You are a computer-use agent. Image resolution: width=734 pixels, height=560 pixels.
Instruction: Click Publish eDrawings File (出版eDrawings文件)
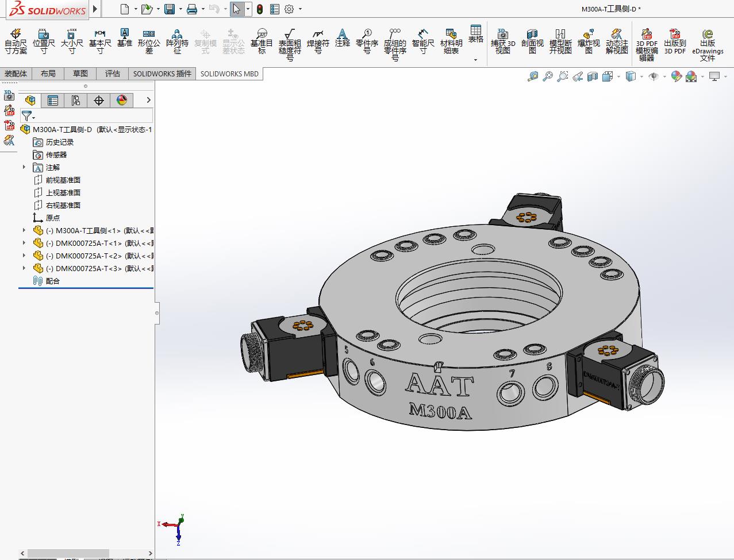tap(708, 45)
